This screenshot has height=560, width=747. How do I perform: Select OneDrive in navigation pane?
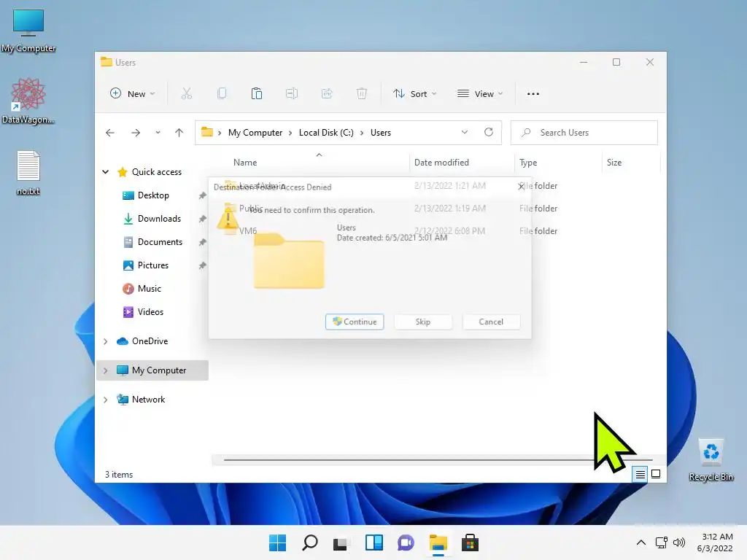click(150, 341)
